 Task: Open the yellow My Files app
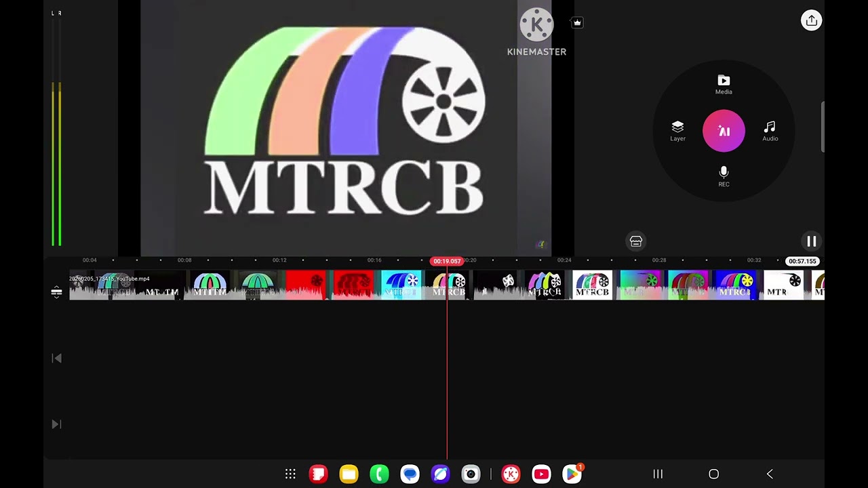coord(349,474)
